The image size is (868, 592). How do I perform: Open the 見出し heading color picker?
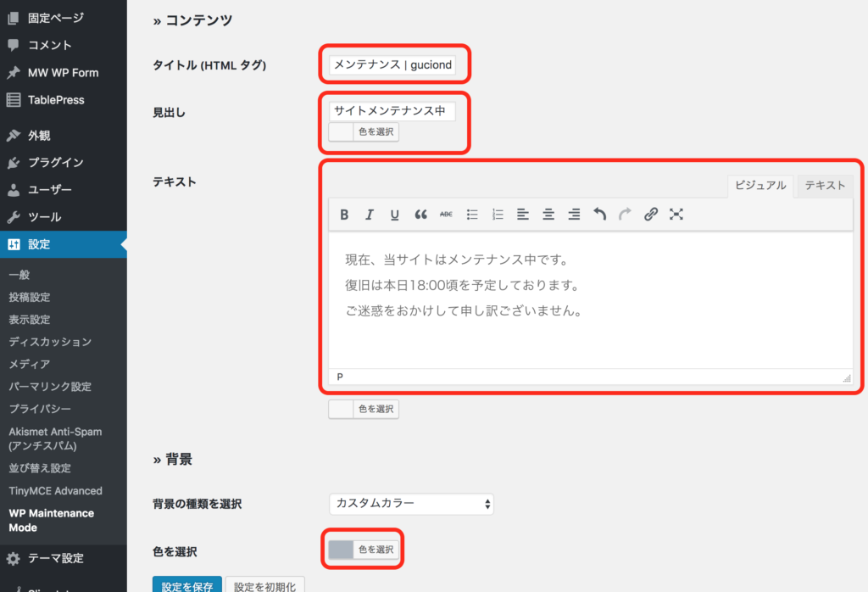pos(363,132)
